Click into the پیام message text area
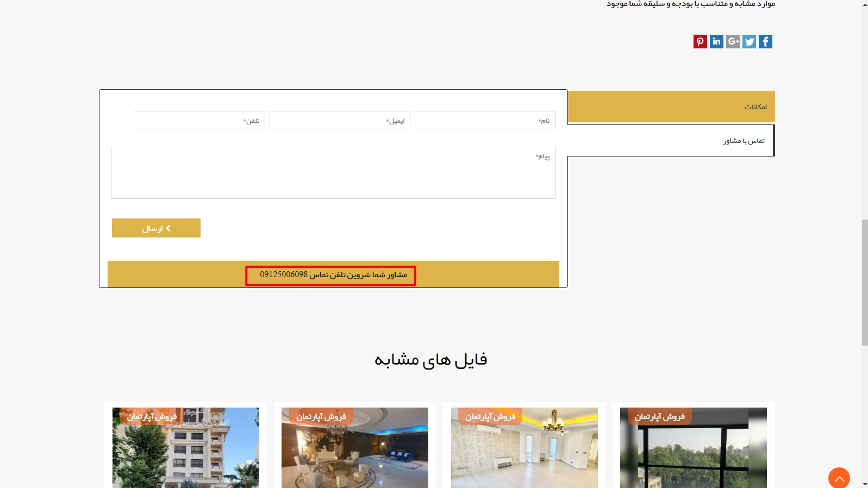The image size is (868, 488). click(x=333, y=173)
